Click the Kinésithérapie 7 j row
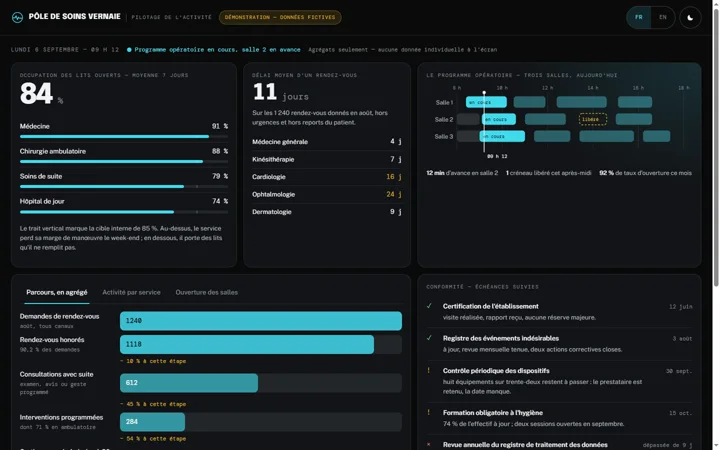Image resolution: width=720 pixels, height=450 pixels. tap(327, 159)
